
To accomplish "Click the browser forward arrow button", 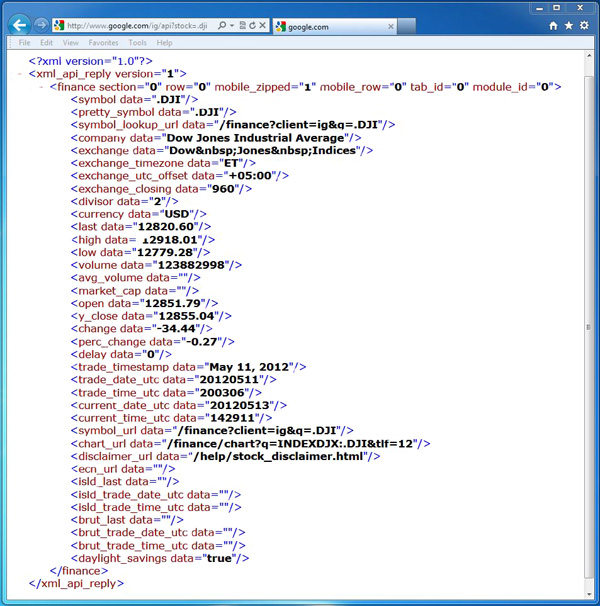I will 41,25.
